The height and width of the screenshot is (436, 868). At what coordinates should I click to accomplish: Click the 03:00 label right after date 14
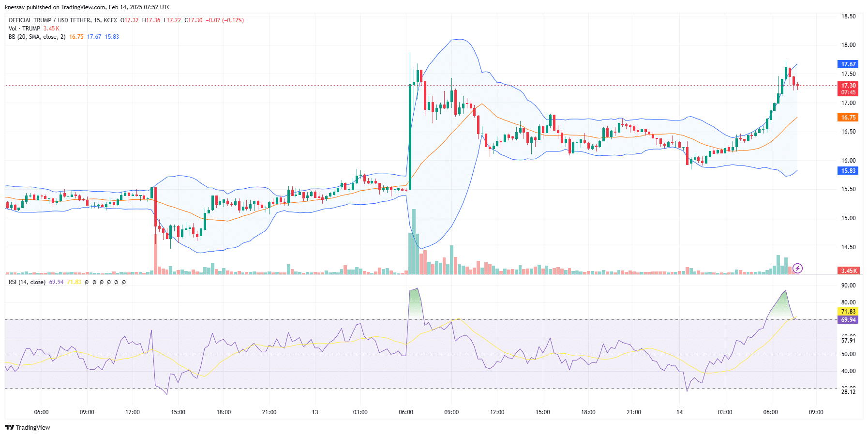(x=725, y=412)
